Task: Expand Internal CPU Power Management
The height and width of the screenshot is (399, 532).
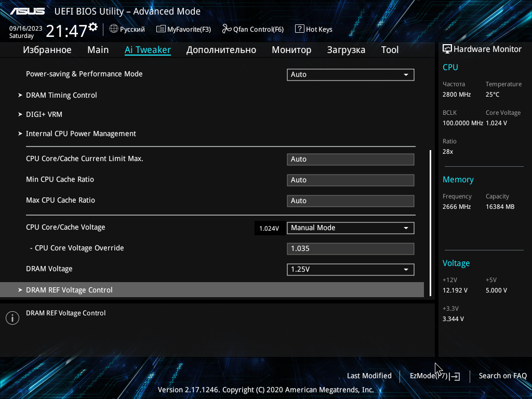Action: click(x=81, y=134)
